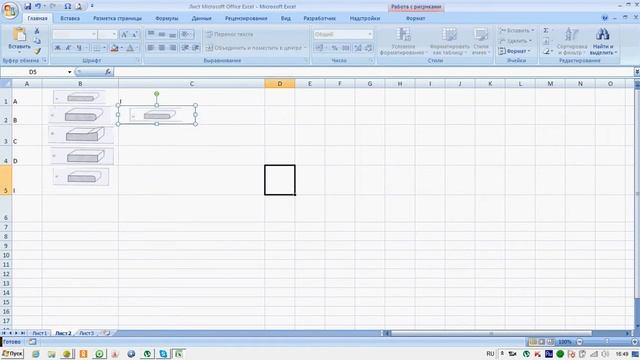
Task: Open the round Office button menu
Action: (x=9, y=10)
